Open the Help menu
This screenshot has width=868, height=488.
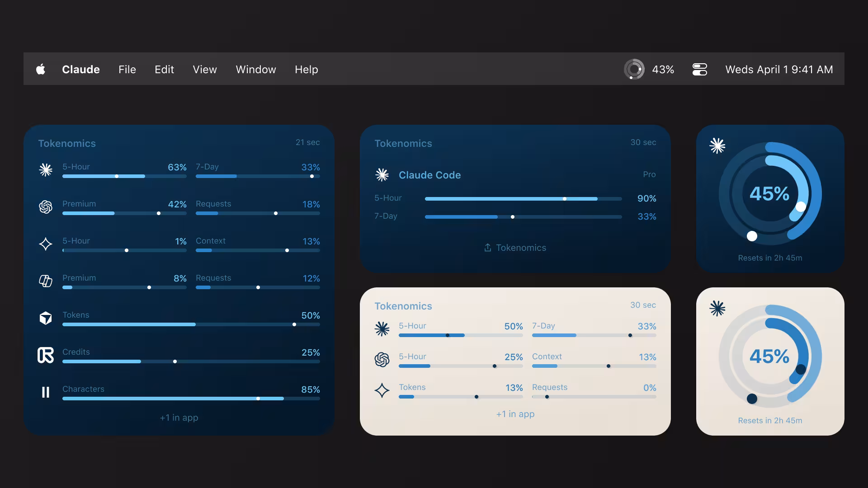coord(307,69)
